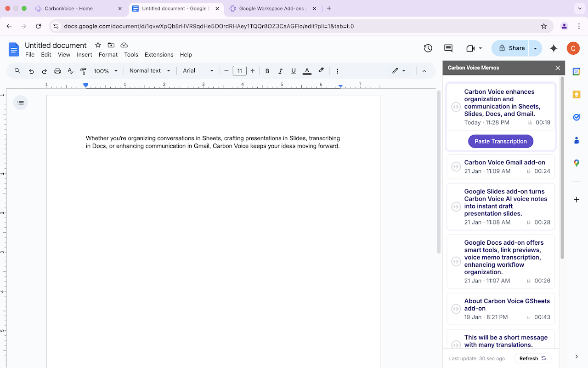Star the Untitled document

pyautogui.click(x=98, y=45)
